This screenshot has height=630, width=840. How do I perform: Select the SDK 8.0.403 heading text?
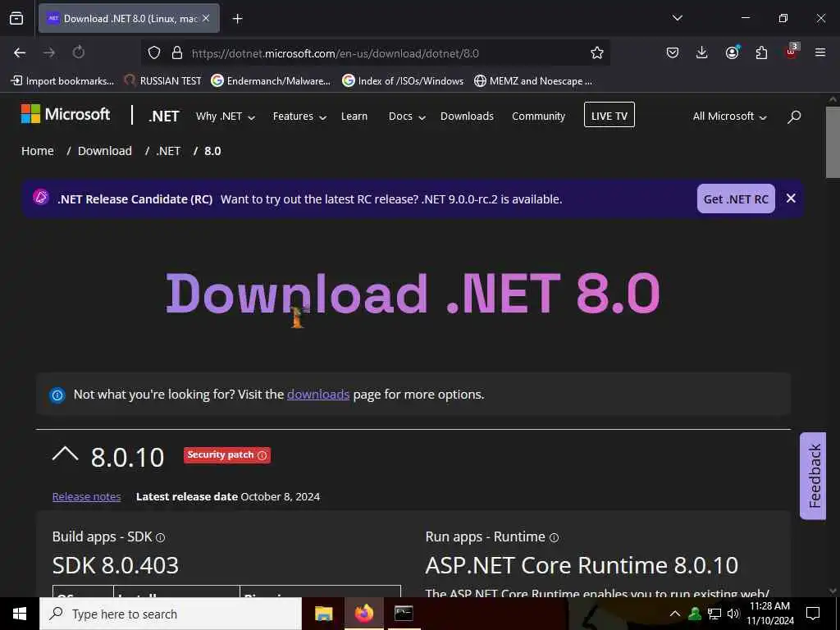115,565
